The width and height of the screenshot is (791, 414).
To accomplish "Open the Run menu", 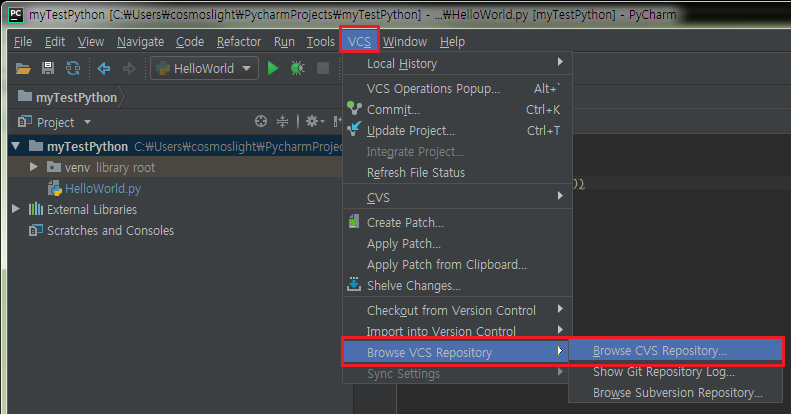I will [284, 42].
